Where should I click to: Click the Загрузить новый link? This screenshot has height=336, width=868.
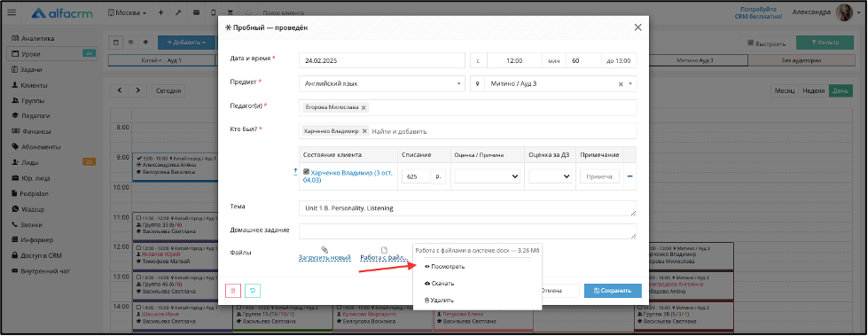click(325, 258)
